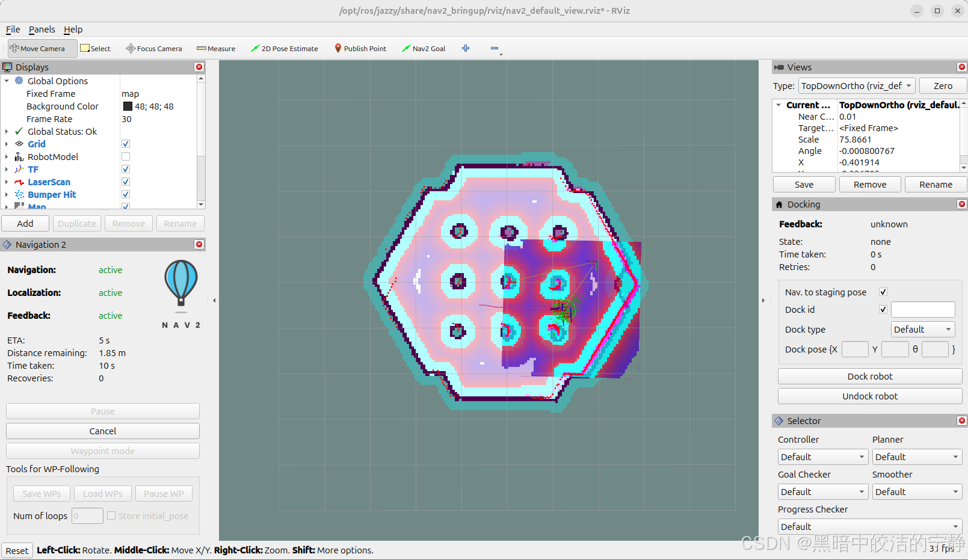Close the Navigation 2 panel

pyautogui.click(x=199, y=244)
